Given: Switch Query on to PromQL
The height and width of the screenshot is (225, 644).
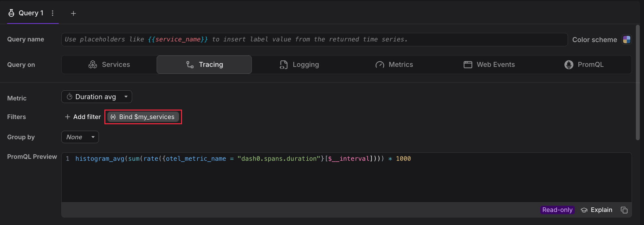Looking at the screenshot, I should [584, 65].
